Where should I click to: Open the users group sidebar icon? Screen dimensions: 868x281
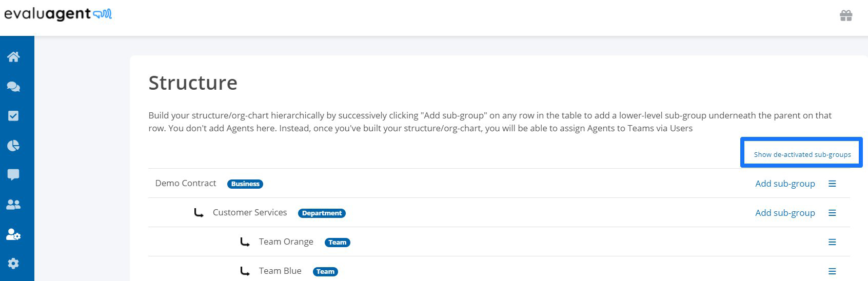click(13, 205)
